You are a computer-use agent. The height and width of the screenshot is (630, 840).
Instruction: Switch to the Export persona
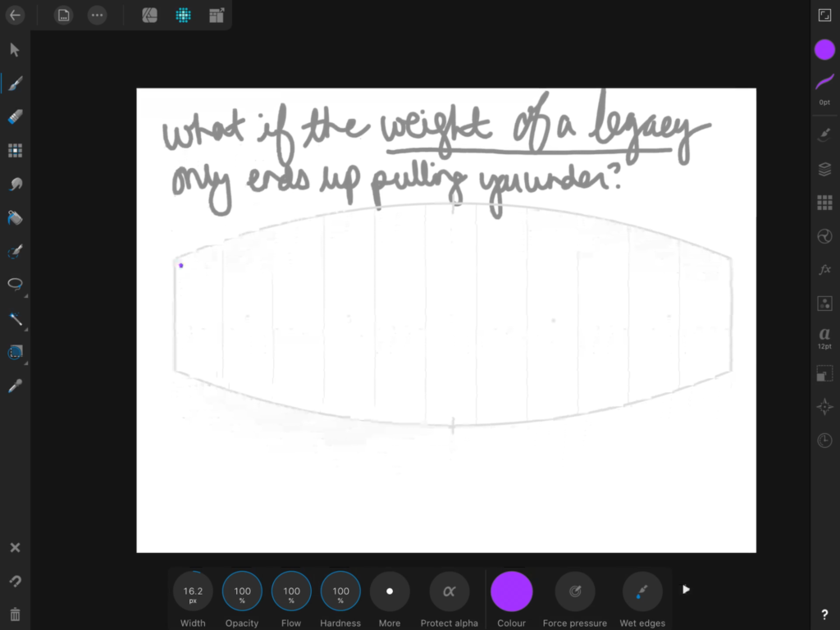point(217,15)
